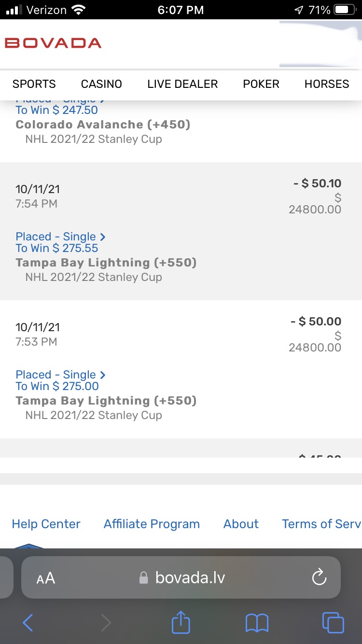Image resolution: width=362 pixels, height=644 pixels.
Task: Switch to the CASINO tab
Action: tap(101, 84)
